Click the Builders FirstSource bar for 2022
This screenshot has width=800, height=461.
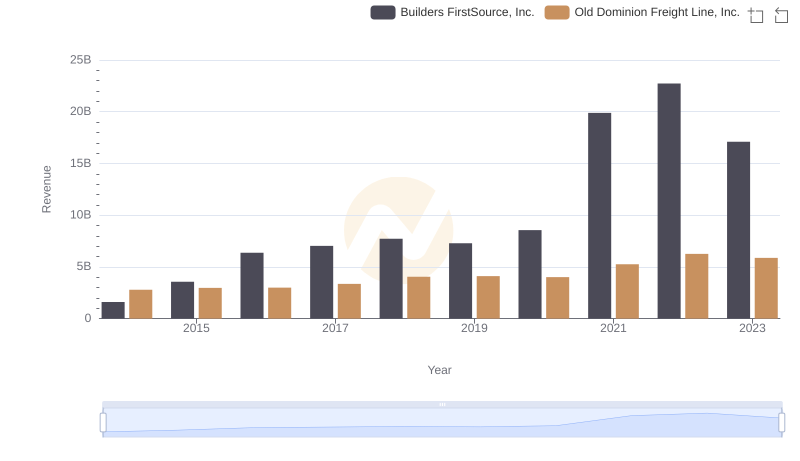click(669, 201)
